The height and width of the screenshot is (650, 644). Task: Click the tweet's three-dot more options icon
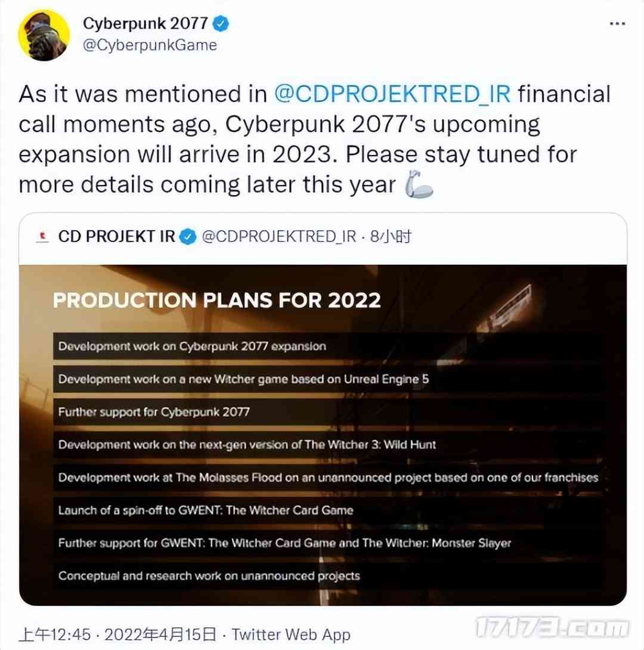pos(617,24)
